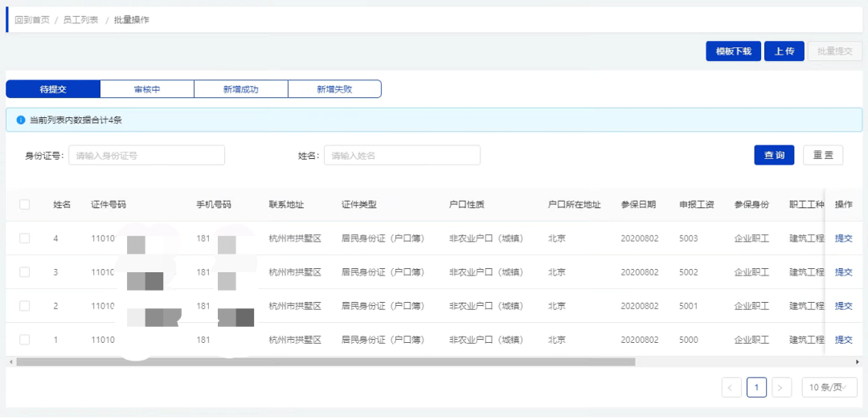Click the 联系地址 column header
The width and height of the screenshot is (868, 420).
[x=286, y=205]
